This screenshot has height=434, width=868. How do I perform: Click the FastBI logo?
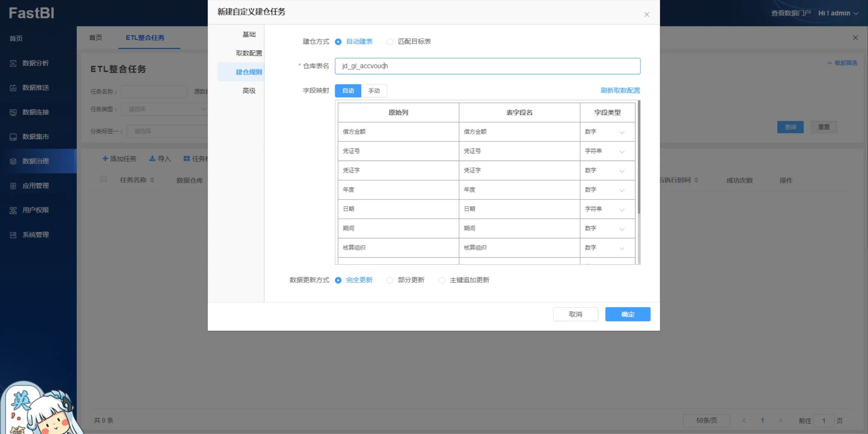point(32,13)
